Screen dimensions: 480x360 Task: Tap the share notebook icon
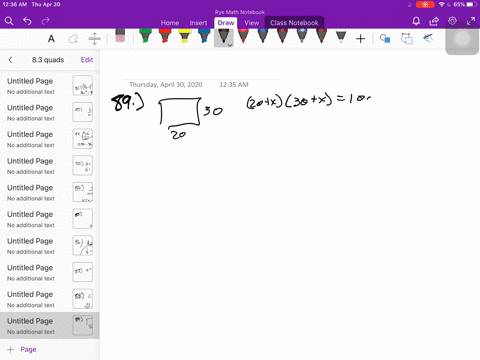click(434, 21)
